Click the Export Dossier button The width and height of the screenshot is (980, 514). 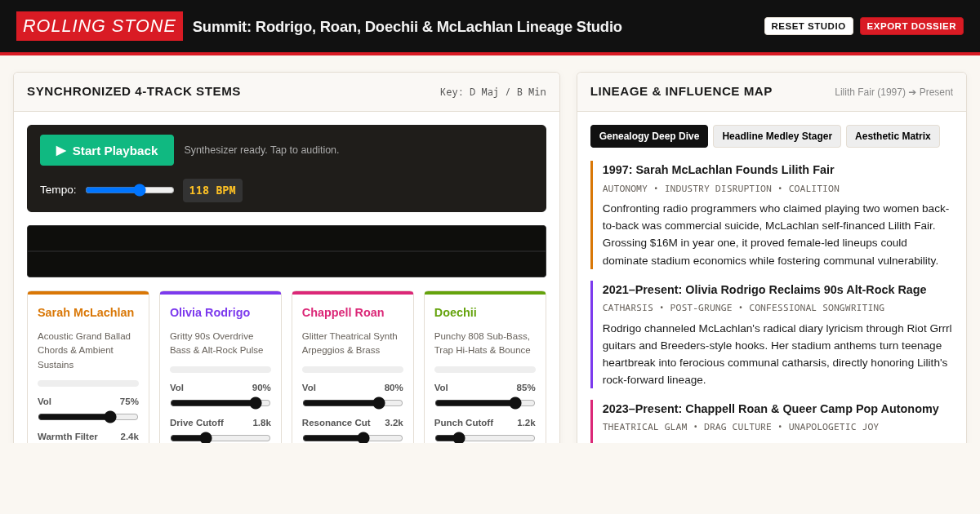911,26
